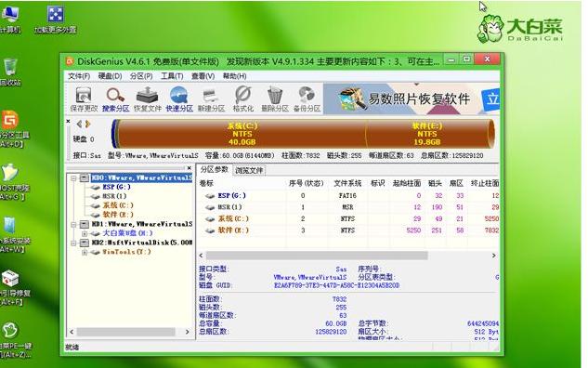
Task: Open the GHOST clone (Alt+G) desktop icon
Action: click(12, 181)
